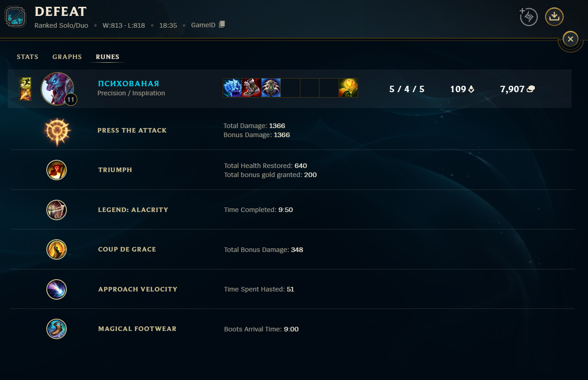Close the post-game screen with the X button

(570, 39)
